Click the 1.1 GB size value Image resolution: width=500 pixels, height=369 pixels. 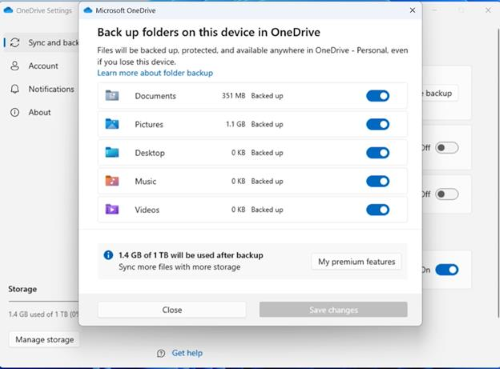click(x=235, y=124)
